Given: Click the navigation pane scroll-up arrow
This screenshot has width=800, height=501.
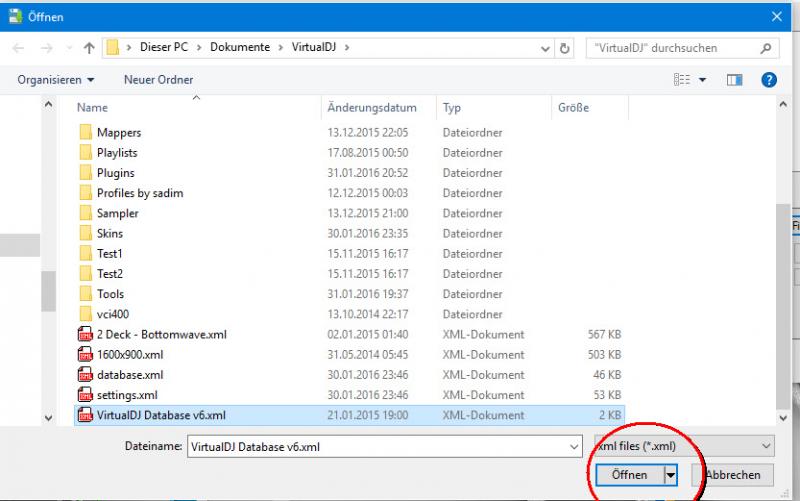Looking at the screenshot, I should click(x=48, y=105).
